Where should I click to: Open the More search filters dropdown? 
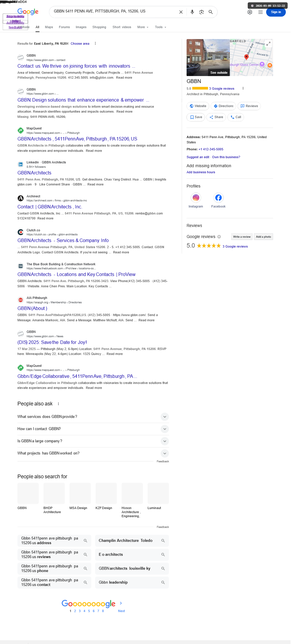143,27
